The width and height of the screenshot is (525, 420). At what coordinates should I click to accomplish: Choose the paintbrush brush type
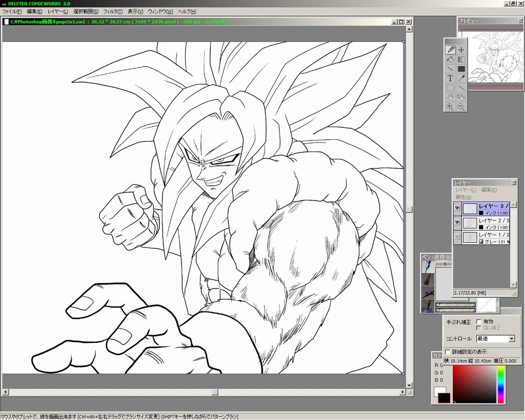pos(428,280)
